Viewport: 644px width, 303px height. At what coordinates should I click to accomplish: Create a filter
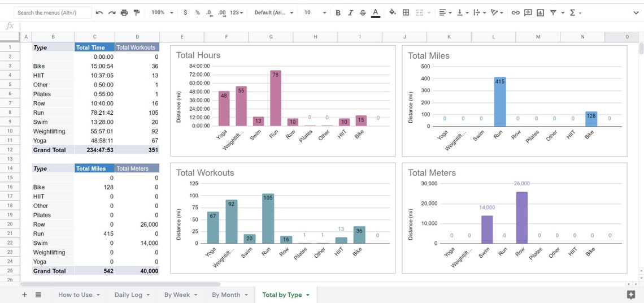pos(553,13)
